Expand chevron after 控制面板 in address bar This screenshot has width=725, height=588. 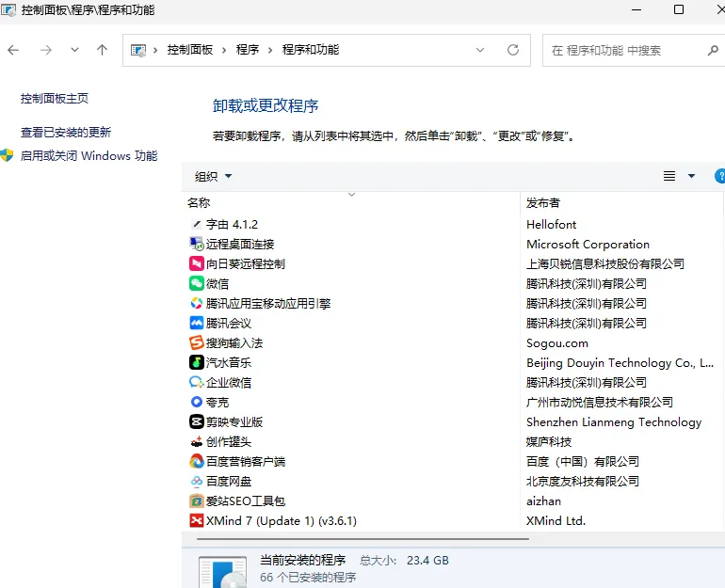224,50
